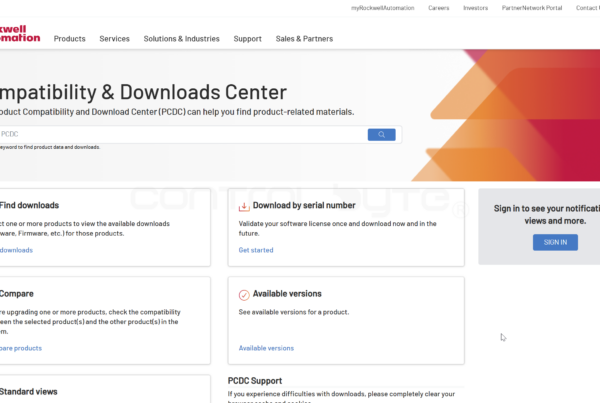600x403 pixels.
Task: Open the Investors link
Action: pyautogui.click(x=476, y=8)
